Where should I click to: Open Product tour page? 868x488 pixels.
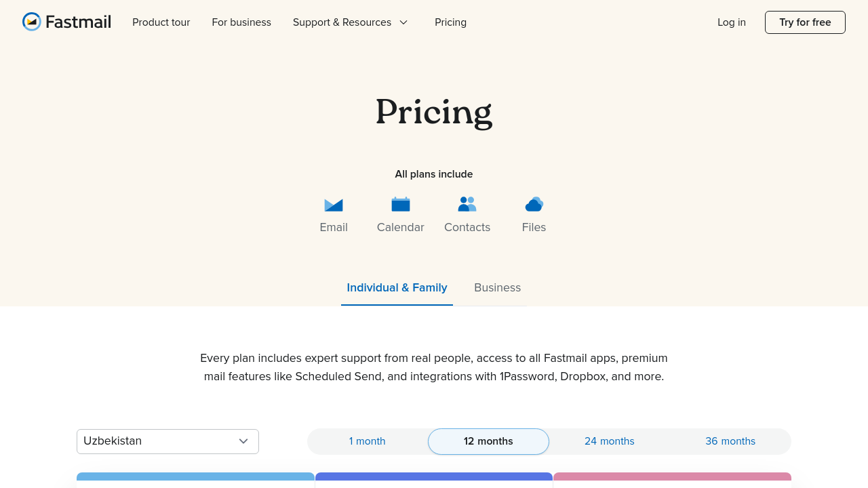161,22
